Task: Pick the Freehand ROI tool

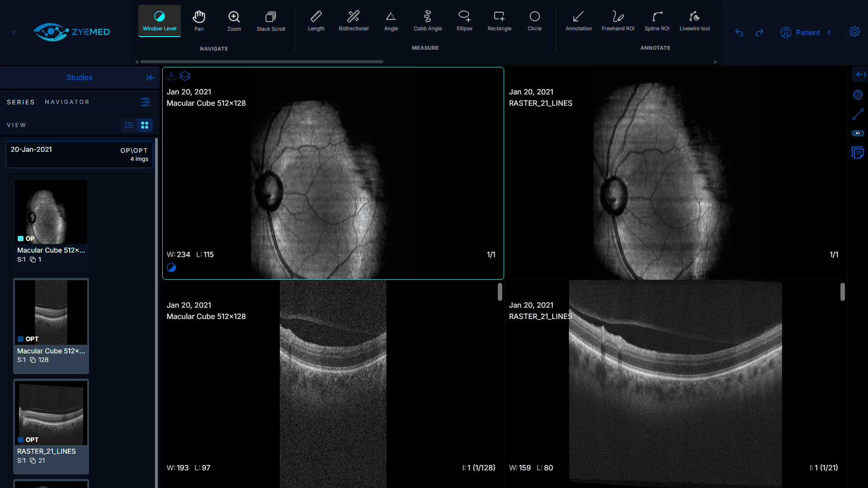Action: point(618,21)
